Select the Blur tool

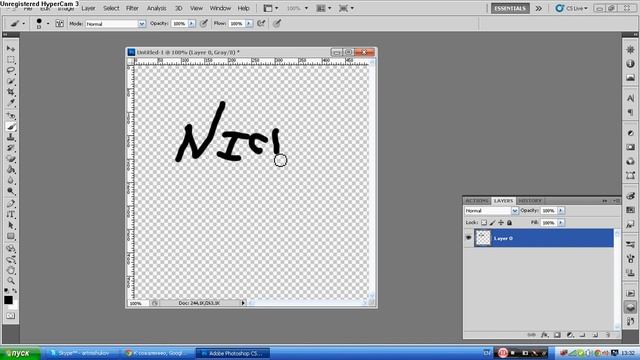[11, 180]
